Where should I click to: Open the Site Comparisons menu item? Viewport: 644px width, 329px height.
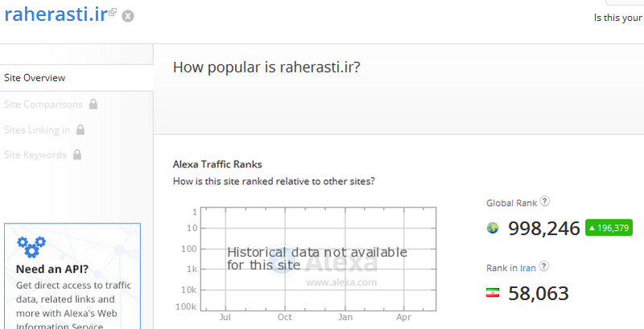43,105
